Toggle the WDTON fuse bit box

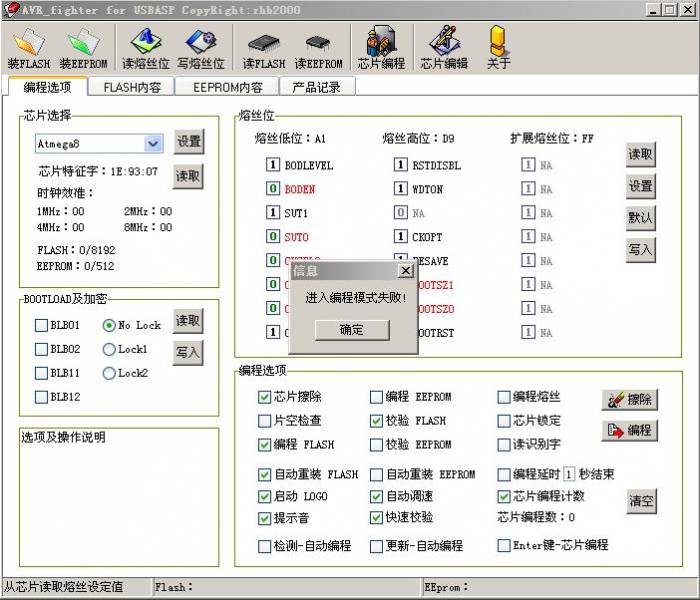coord(400,188)
